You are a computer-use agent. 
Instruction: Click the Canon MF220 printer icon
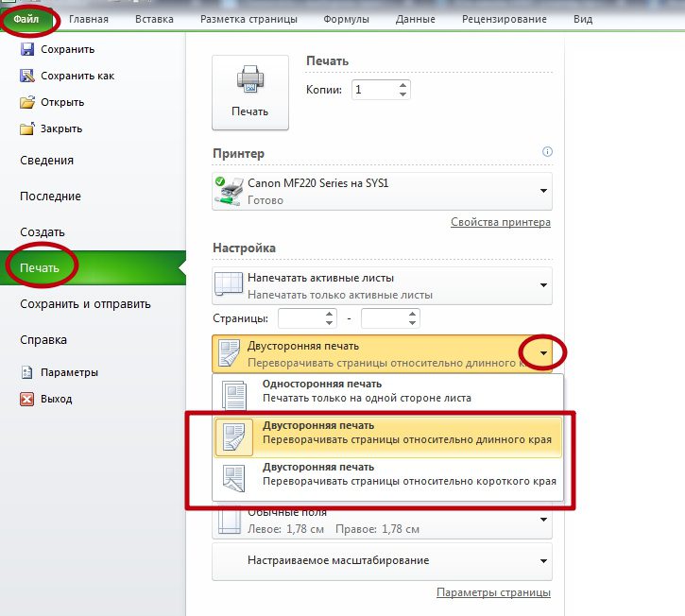click(229, 192)
